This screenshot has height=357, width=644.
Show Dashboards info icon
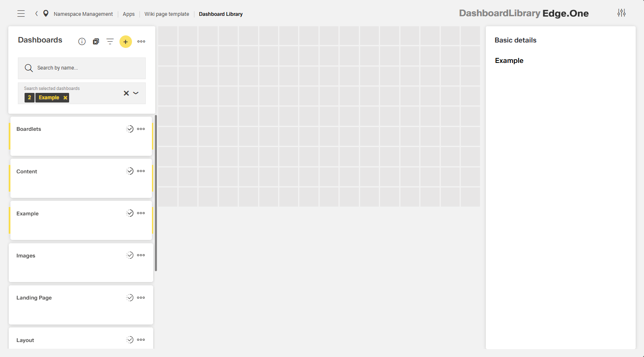82,42
